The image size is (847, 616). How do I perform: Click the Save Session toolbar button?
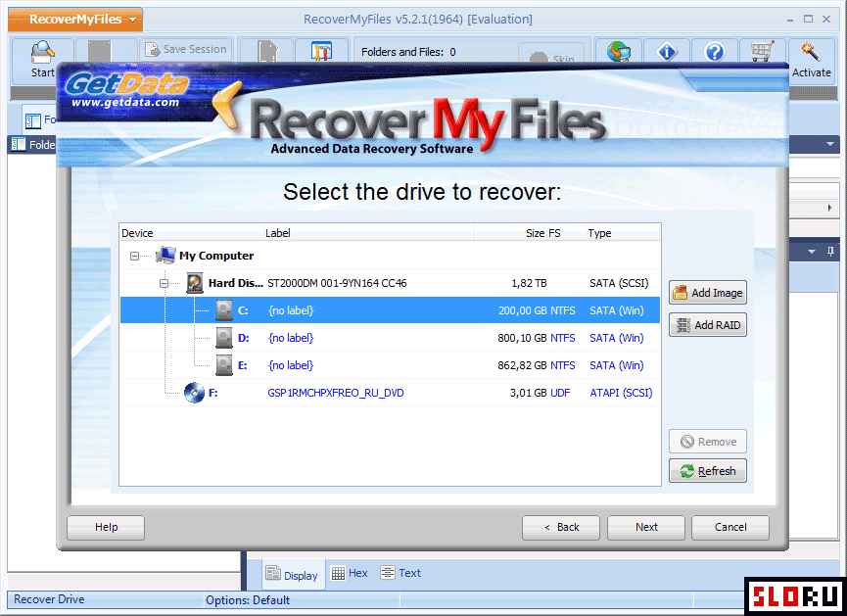186,49
